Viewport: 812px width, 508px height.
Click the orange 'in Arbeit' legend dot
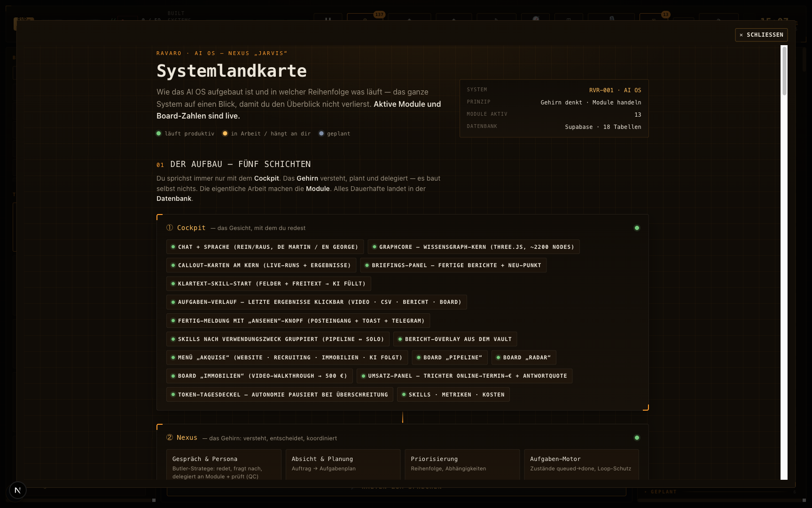click(x=225, y=134)
